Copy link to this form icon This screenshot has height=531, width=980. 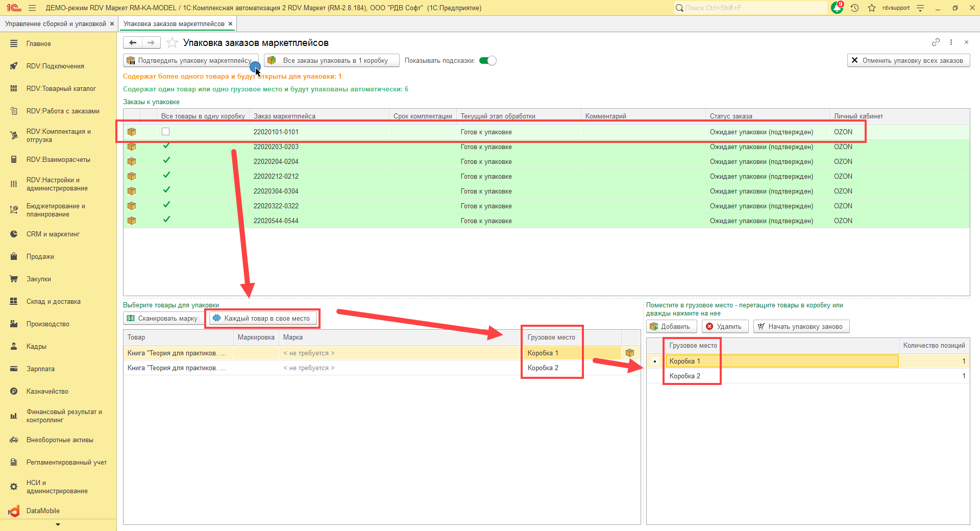[936, 42]
